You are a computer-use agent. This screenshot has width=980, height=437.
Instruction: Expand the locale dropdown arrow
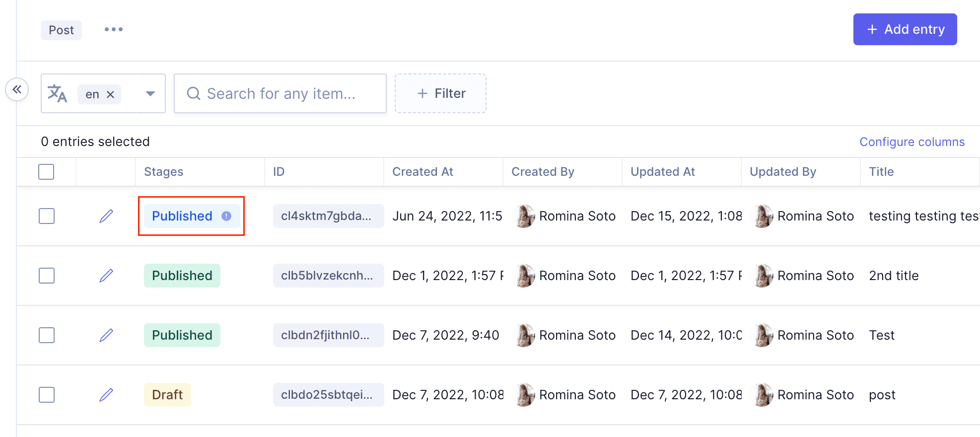click(150, 93)
